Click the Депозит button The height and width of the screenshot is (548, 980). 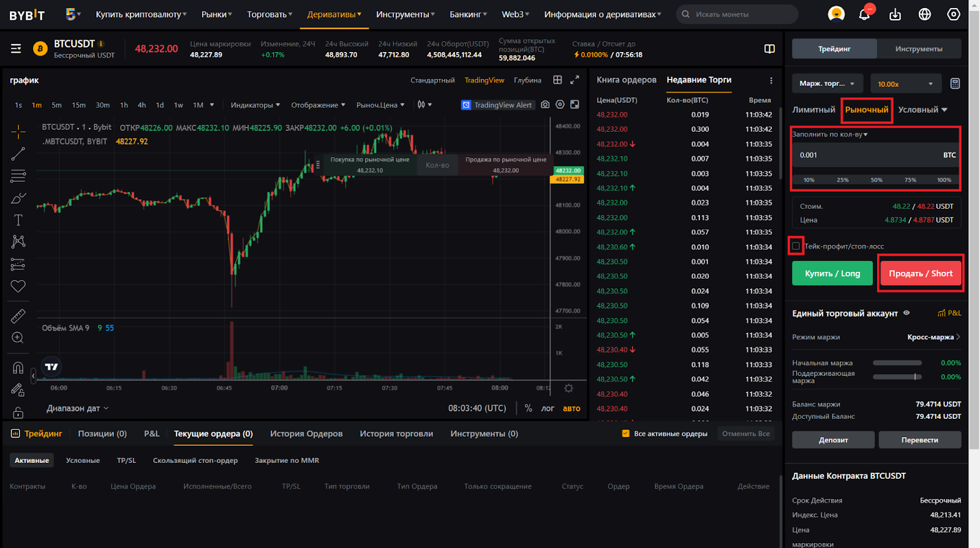(833, 440)
